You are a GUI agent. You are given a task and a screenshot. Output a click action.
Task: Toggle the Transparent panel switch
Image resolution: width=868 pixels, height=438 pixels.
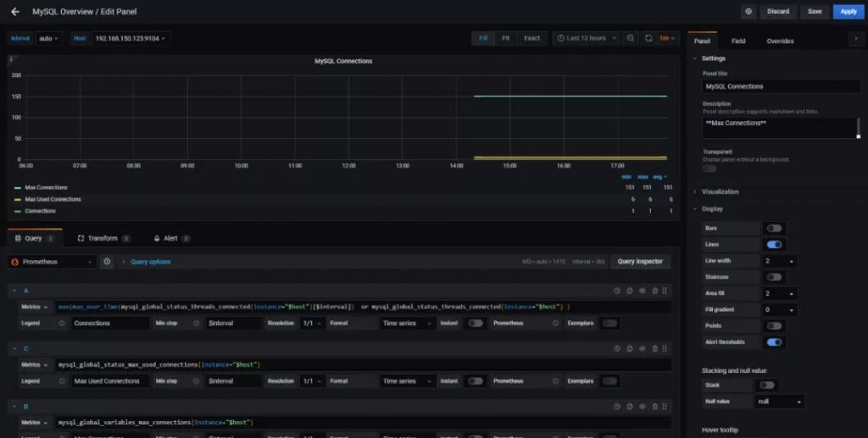click(709, 169)
